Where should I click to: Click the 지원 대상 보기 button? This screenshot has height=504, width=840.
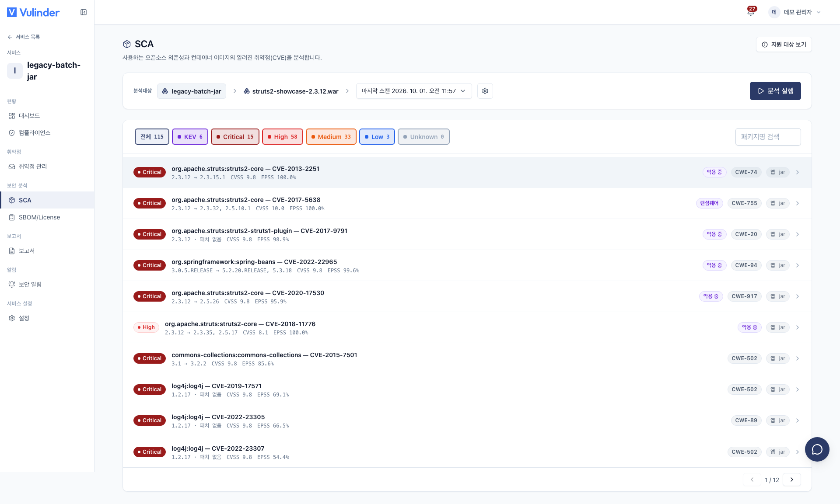pos(784,45)
